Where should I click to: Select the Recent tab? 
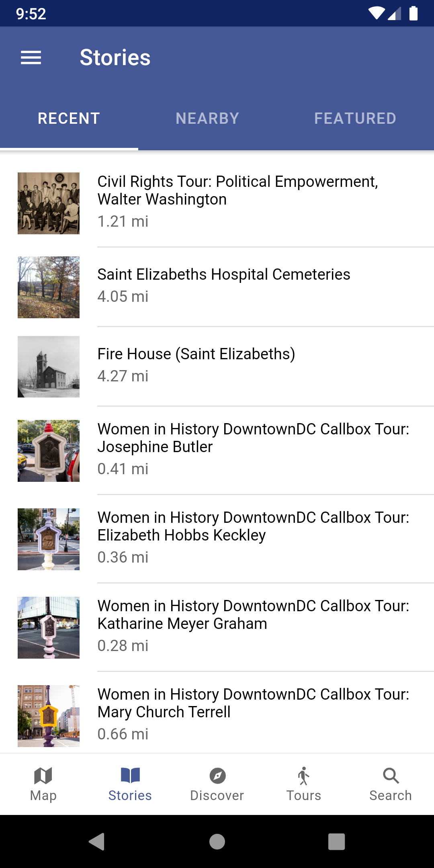tap(69, 119)
